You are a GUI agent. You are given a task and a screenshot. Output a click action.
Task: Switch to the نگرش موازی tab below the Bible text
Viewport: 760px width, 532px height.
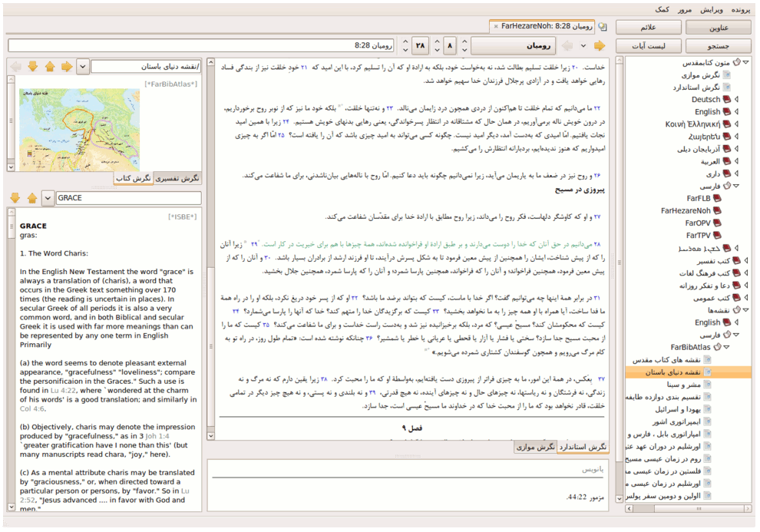[x=535, y=448]
